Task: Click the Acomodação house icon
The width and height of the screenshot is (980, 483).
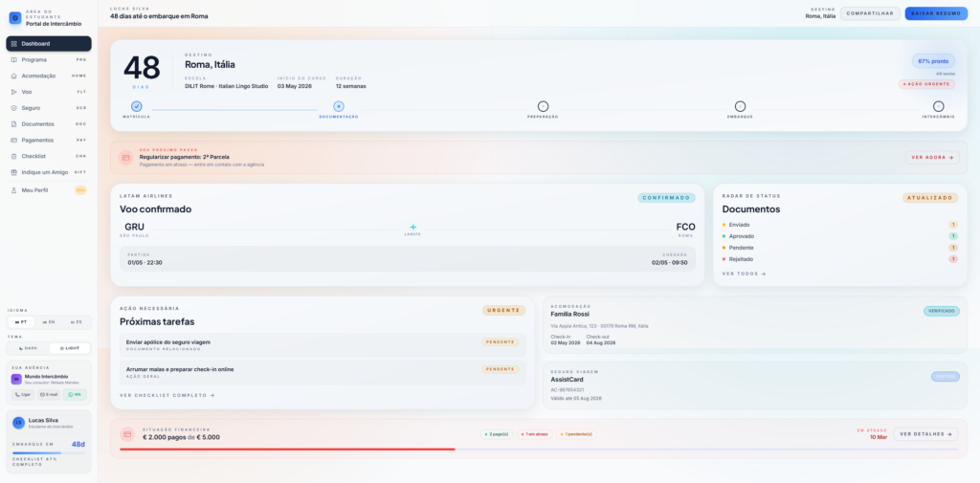Action: coord(13,76)
